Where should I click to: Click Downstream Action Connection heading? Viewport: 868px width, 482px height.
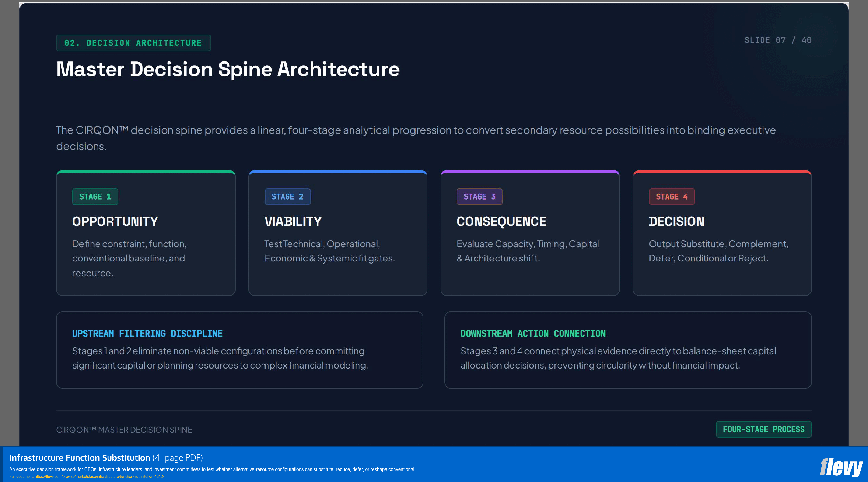click(533, 334)
